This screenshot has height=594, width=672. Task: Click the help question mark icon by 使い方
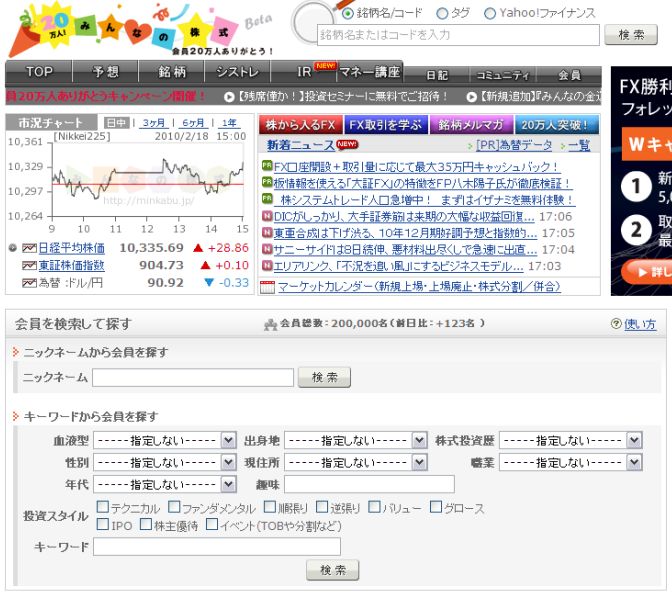[x=616, y=325]
